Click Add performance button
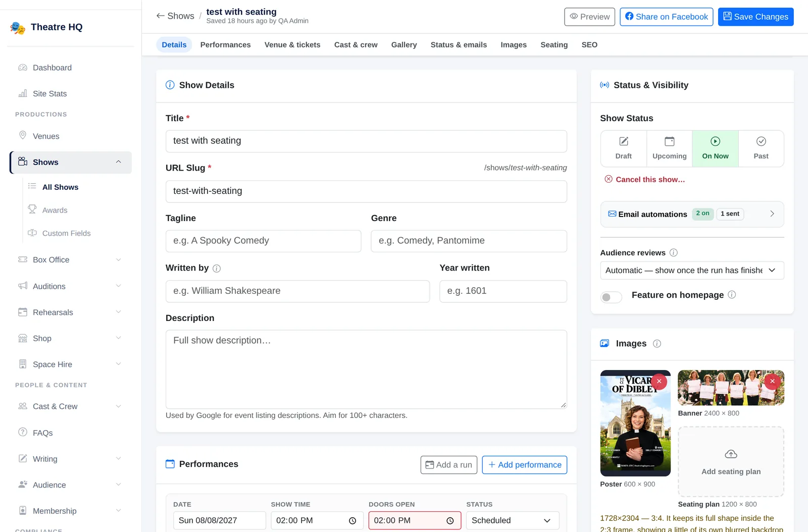The width and height of the screenshot is (808, 532). click(x=525, y=465)
